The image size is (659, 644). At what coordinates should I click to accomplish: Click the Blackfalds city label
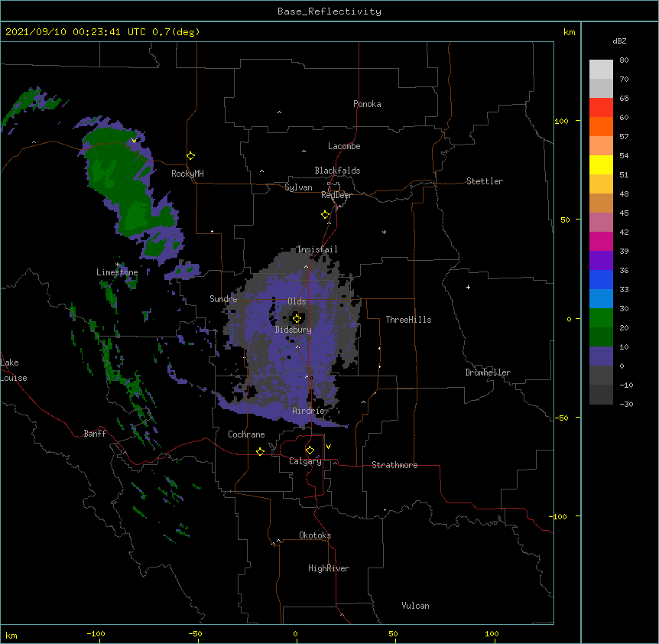point(337,171)
